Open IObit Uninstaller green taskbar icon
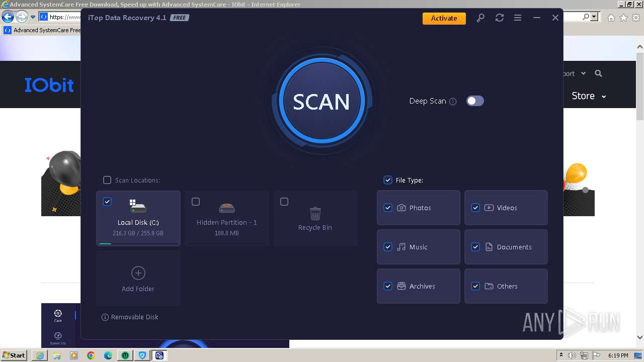The image size is (644, 362). click(x=125, y=355)
